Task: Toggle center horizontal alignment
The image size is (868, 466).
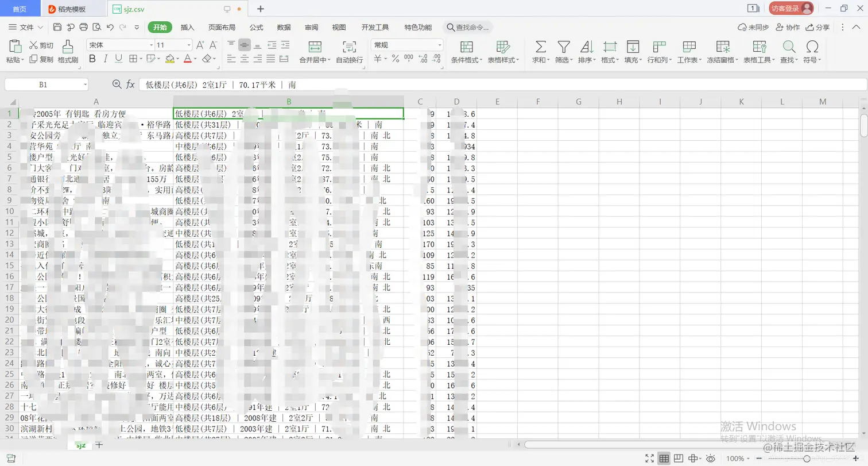Action: click(245, 59)
